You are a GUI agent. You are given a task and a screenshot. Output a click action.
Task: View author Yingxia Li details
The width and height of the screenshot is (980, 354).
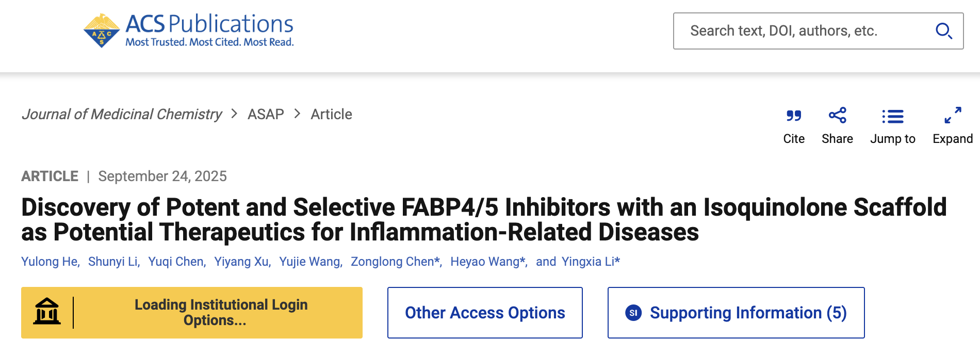(x=589, y=262)
